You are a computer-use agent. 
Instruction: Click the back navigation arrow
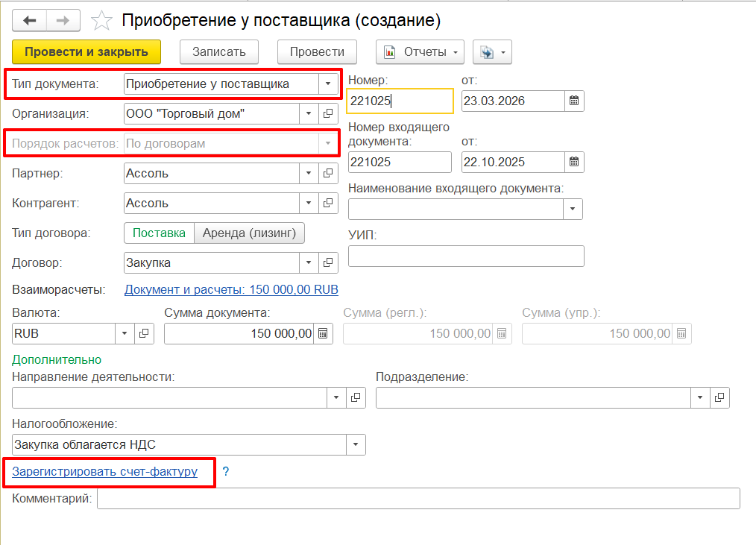[30, 20]
